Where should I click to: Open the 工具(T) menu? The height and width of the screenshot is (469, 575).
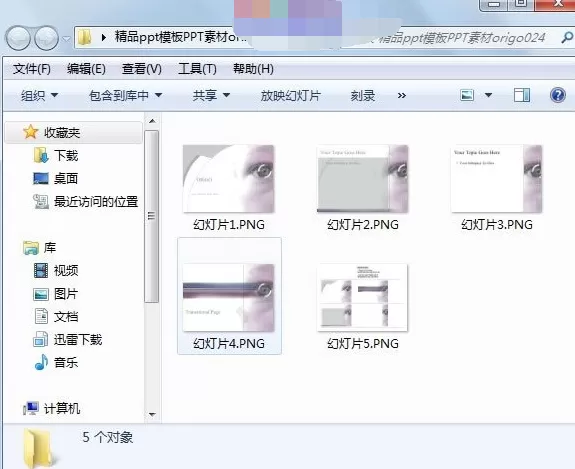point(197,69)
